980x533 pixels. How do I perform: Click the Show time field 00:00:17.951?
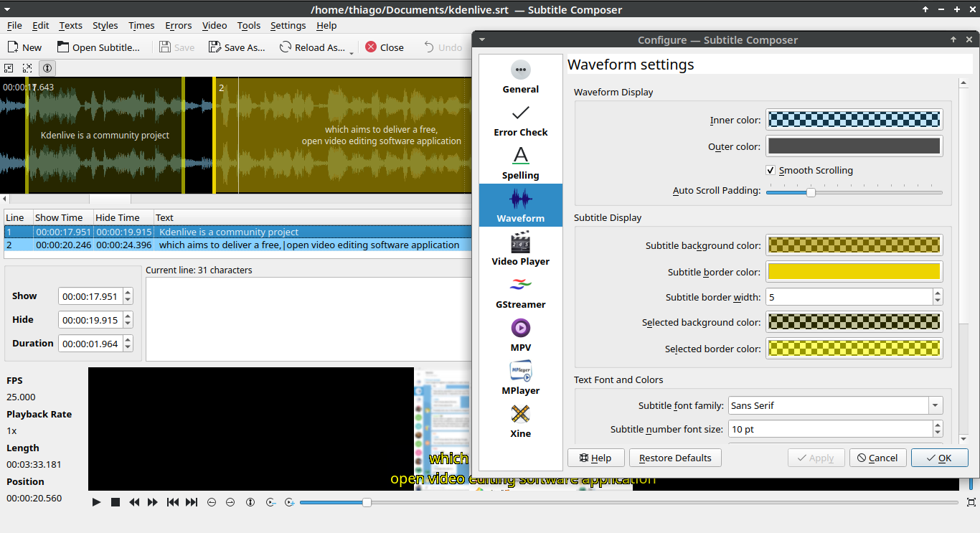(90, 296)
